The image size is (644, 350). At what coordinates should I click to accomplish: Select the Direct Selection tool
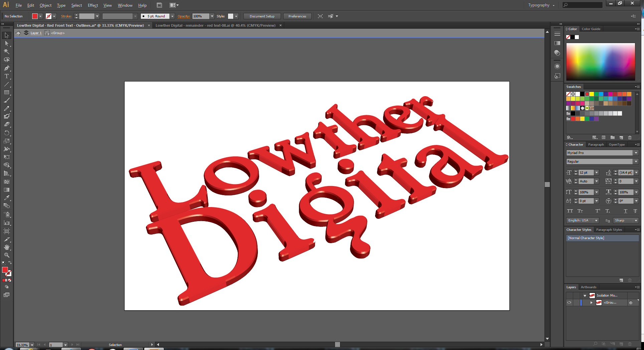[7, 43]
